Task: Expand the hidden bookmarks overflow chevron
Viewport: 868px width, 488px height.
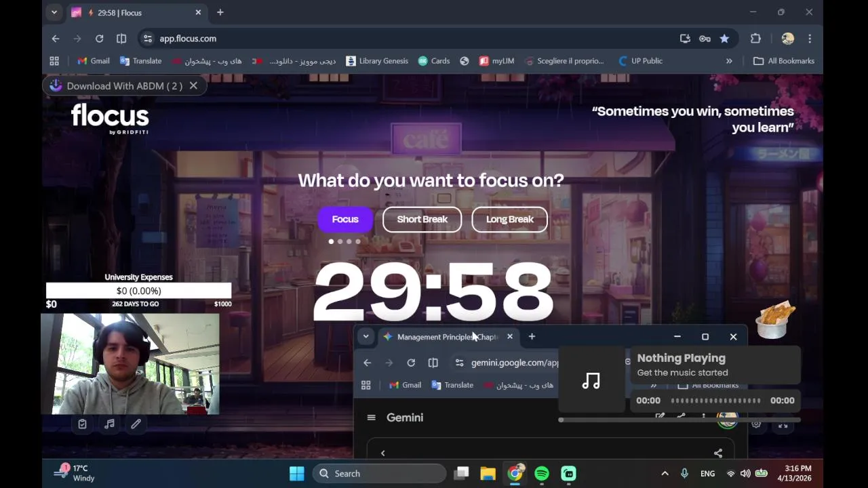Action: tap(729, 61)
